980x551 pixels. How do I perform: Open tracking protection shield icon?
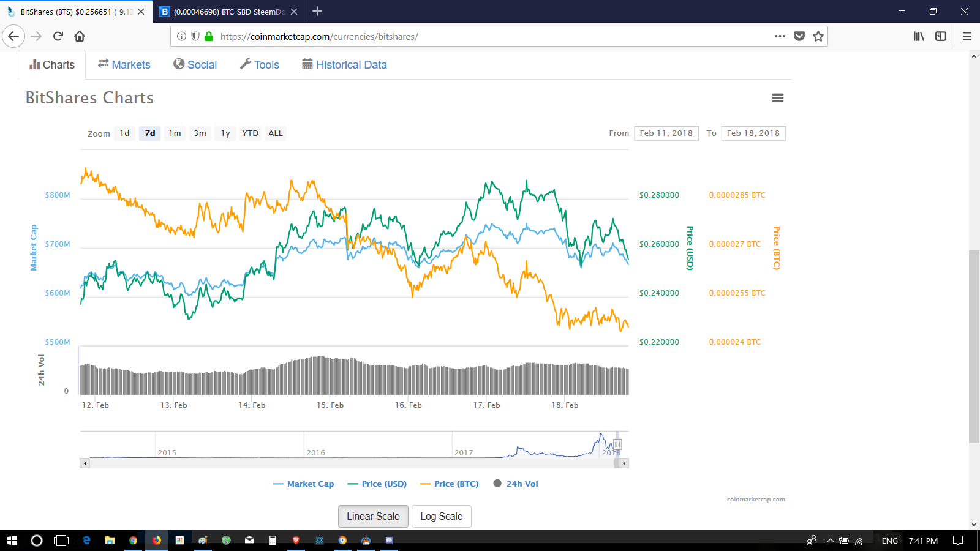click(195, 36)
